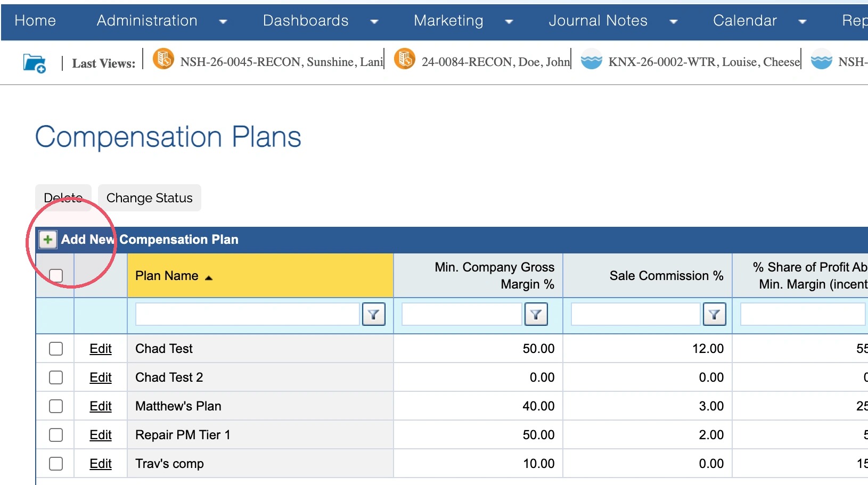Edit the Chad Test 2 plan
Screen dimensions: 868x485
[x=101, y=377]
